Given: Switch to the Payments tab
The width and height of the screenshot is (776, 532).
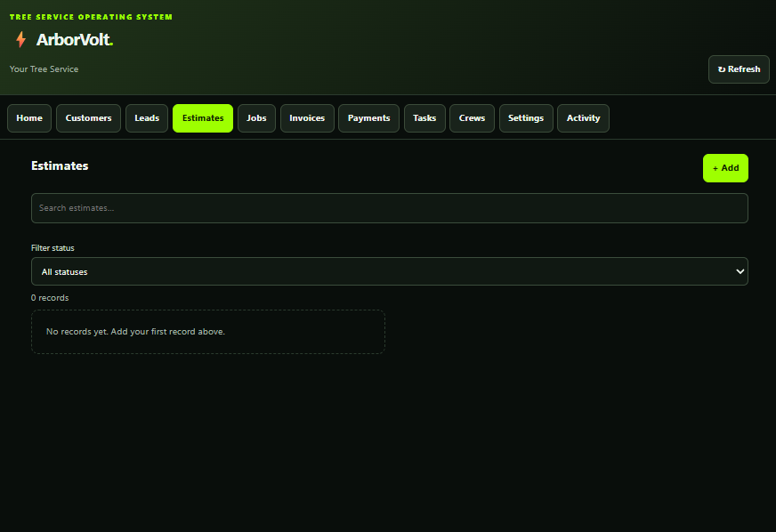Looking at the screenshot, I should coord(368,118).
